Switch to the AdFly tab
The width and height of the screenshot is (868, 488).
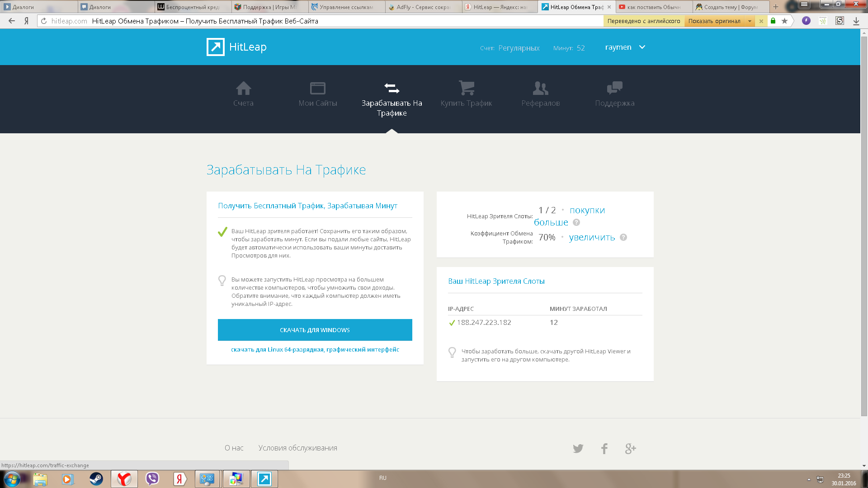423,7
